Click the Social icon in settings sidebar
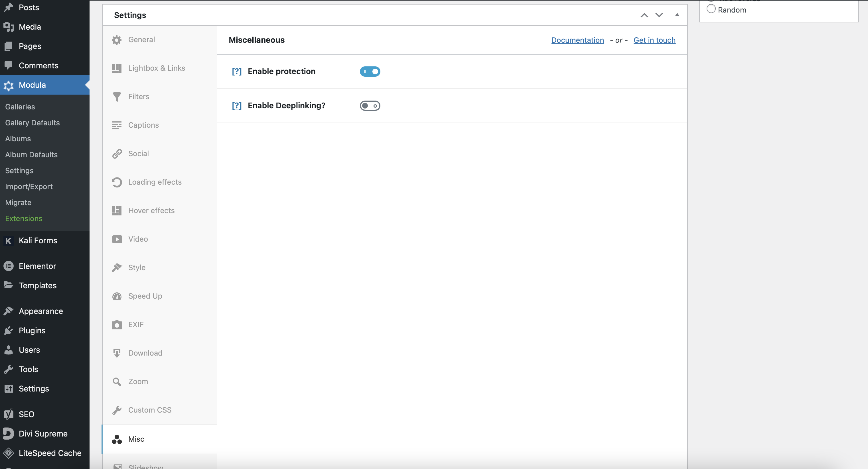This screenshot has width=868, height=469. click(x=117, y=153)
